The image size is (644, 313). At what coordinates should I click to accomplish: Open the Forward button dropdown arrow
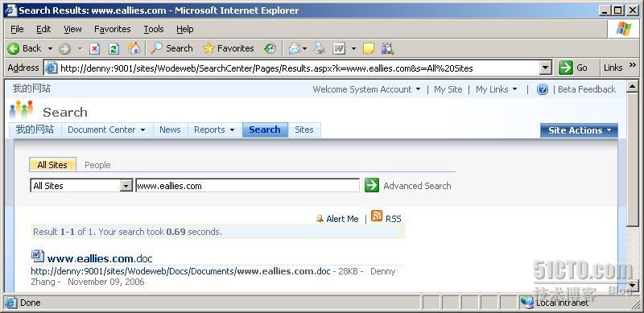click(x=80, y=49)
